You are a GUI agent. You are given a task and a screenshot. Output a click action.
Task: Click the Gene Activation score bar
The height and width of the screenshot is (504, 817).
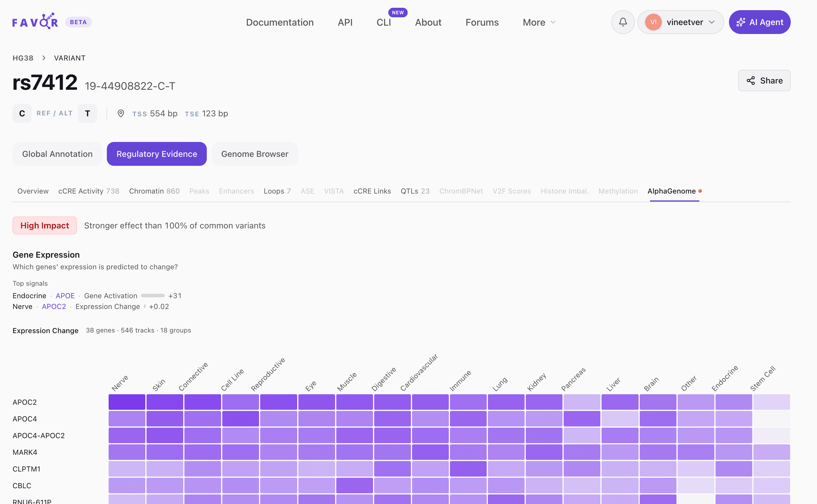[153, 296]
